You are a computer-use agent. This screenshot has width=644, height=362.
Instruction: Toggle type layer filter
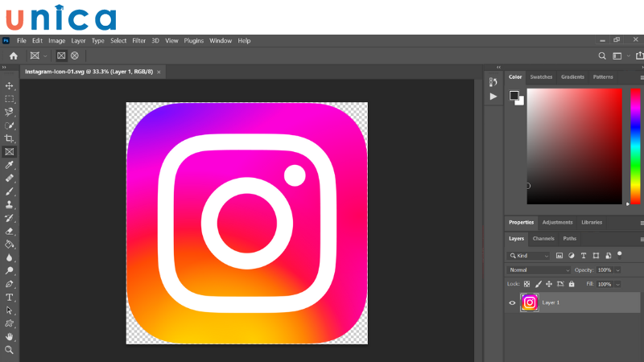(x=584, y=256)
